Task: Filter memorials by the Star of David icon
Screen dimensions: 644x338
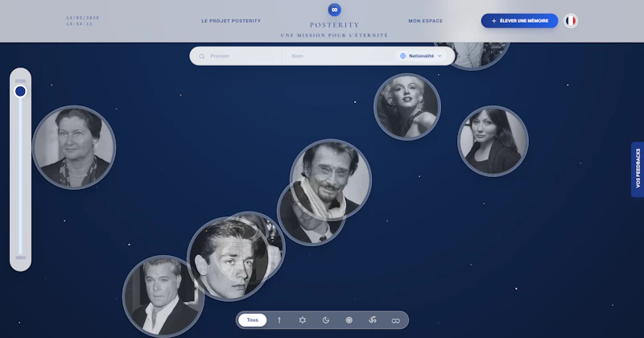Action: click(303, 320)
